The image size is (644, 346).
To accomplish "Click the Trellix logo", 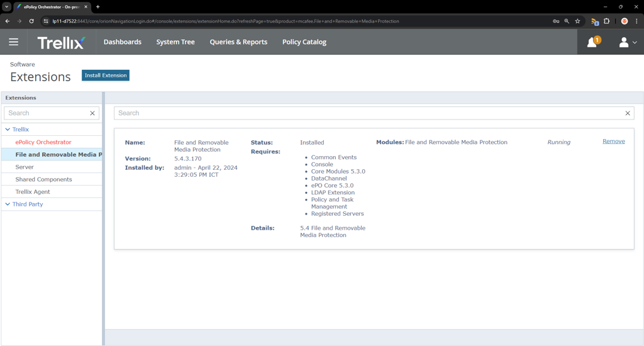I will 61,43.
